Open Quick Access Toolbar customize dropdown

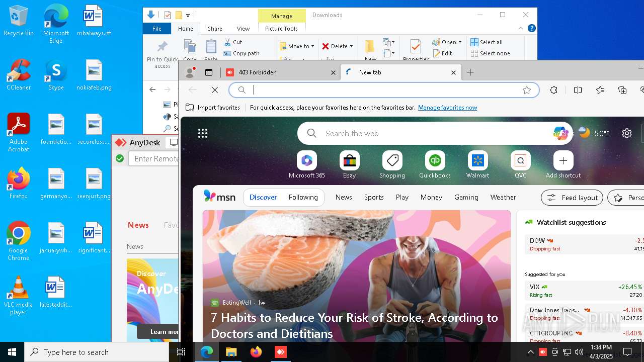click(188, 15)
